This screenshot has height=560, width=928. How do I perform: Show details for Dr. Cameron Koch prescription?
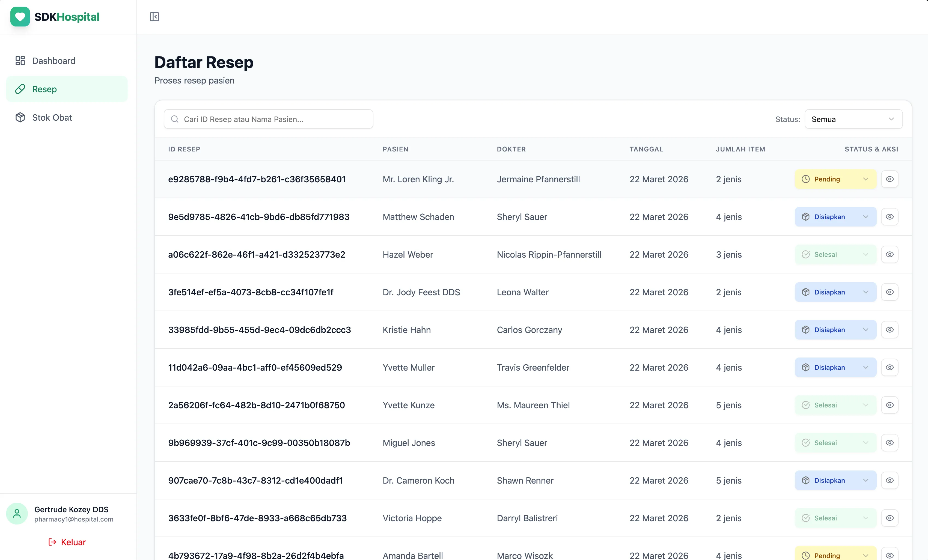[x=890, y=481]
